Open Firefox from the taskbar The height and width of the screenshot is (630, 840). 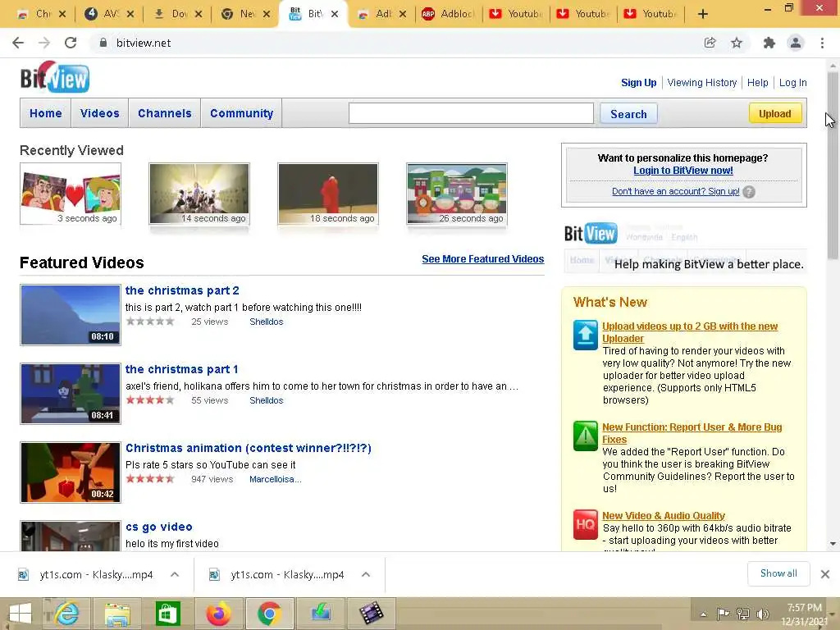(218, 614)
